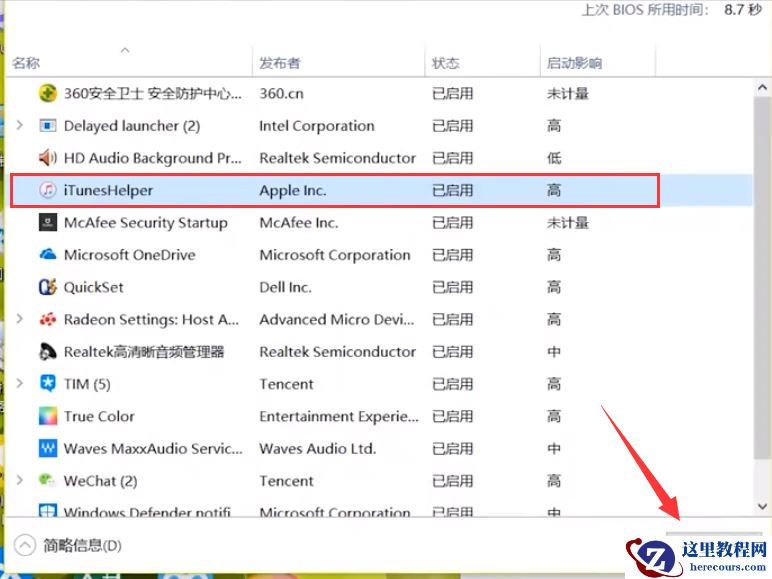Screen dimensions: 772x579
Task: Click the Realtek audio manager icon
Action: click(x=48, y=352)
